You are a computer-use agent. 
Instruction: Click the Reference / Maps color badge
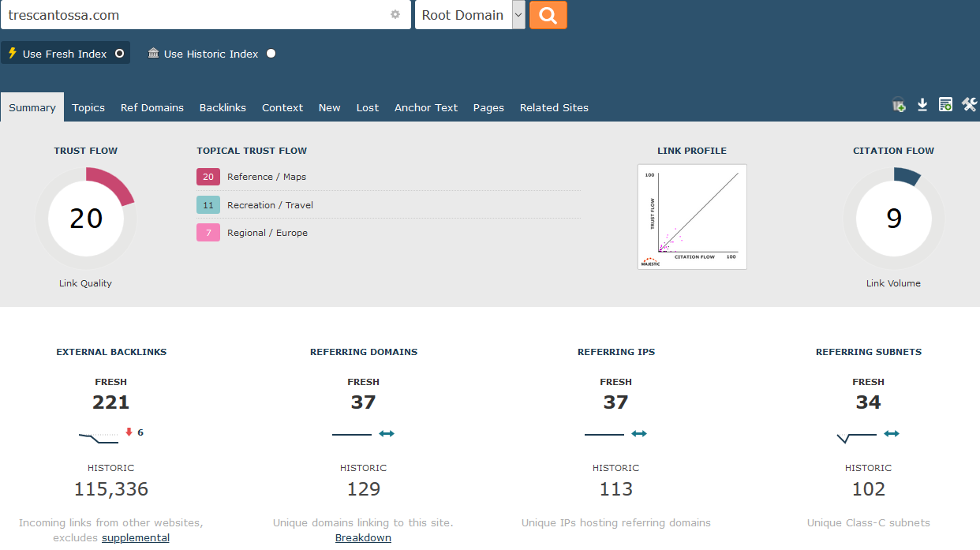point(208,177)
